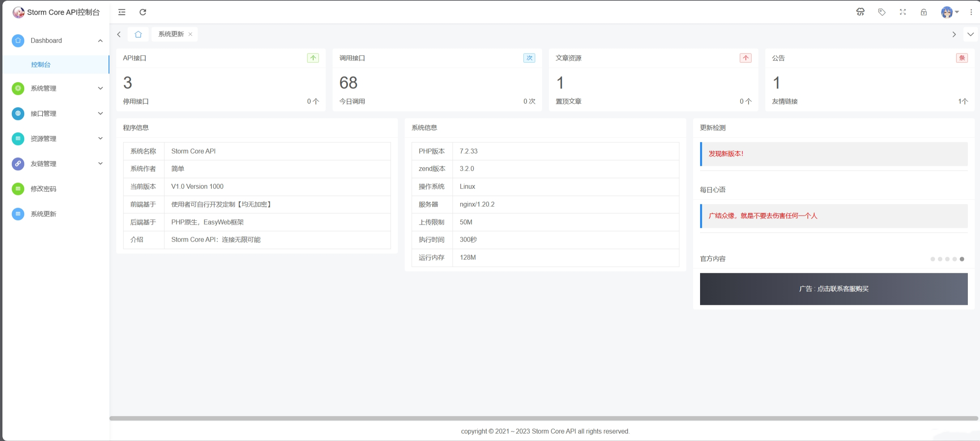Viewport: 980px width, 441px height.
Task: Click the home icon in the tab bar
Action: [x=138, y=34]
